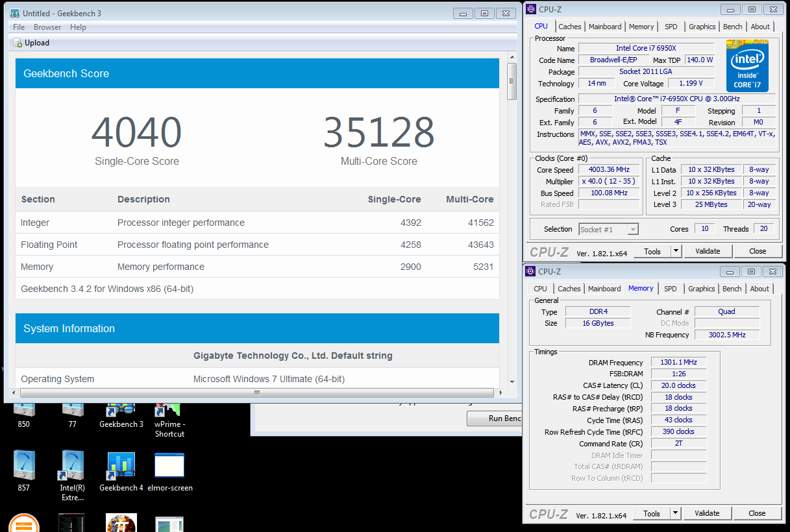Click the Microsoft Windows 7 Ultimate text
Screen dimensions: 790x532
[269, 379]
